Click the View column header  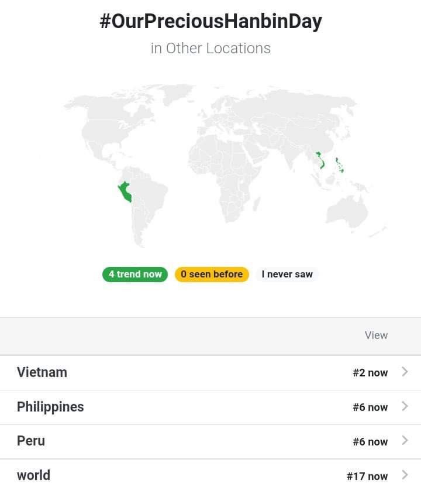[376, 335]
